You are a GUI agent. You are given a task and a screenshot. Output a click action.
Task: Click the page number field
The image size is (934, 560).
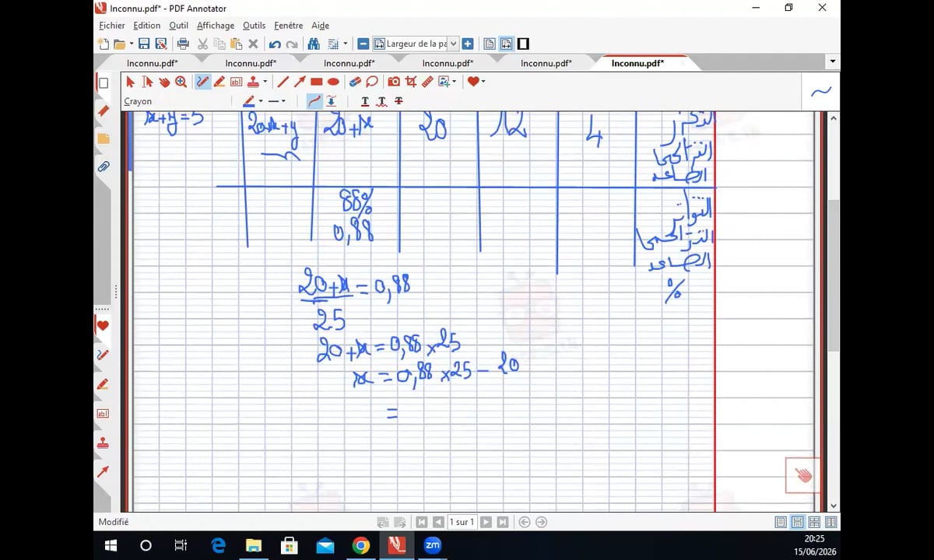[x=462, y=522]
